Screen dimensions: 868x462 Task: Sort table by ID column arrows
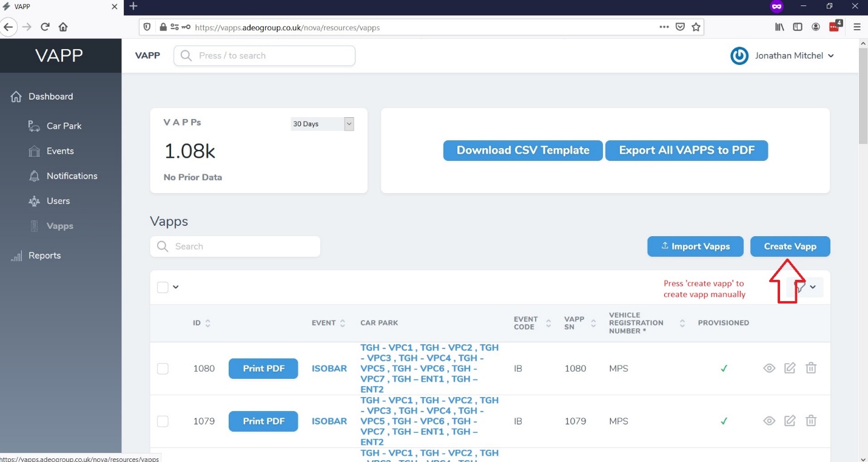click(x=207, y=323)
